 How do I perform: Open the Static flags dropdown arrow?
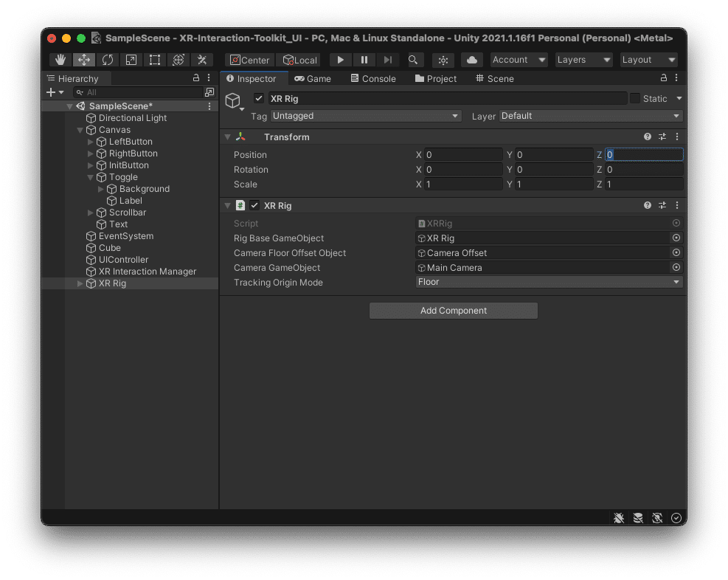[x=679, y=98]
